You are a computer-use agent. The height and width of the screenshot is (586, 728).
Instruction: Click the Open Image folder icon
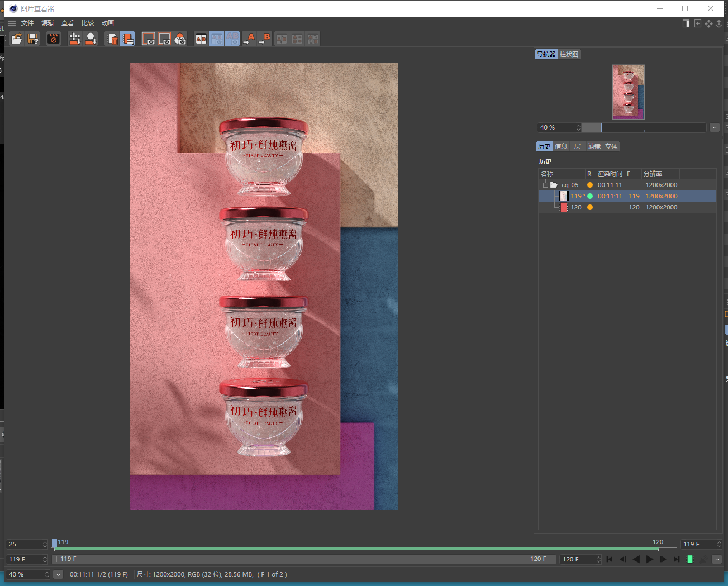(17, 39)
